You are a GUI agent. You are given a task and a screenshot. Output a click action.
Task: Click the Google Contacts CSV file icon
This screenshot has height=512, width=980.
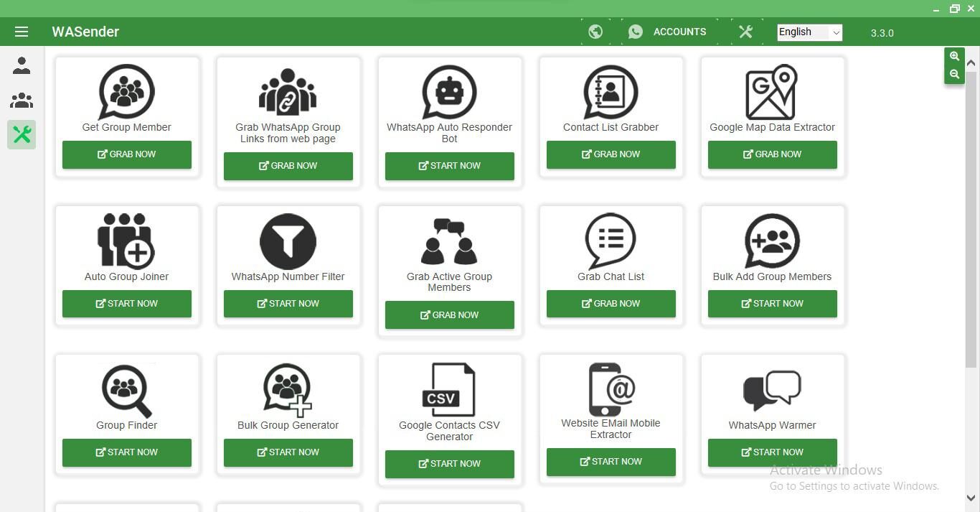coord(449,389)
